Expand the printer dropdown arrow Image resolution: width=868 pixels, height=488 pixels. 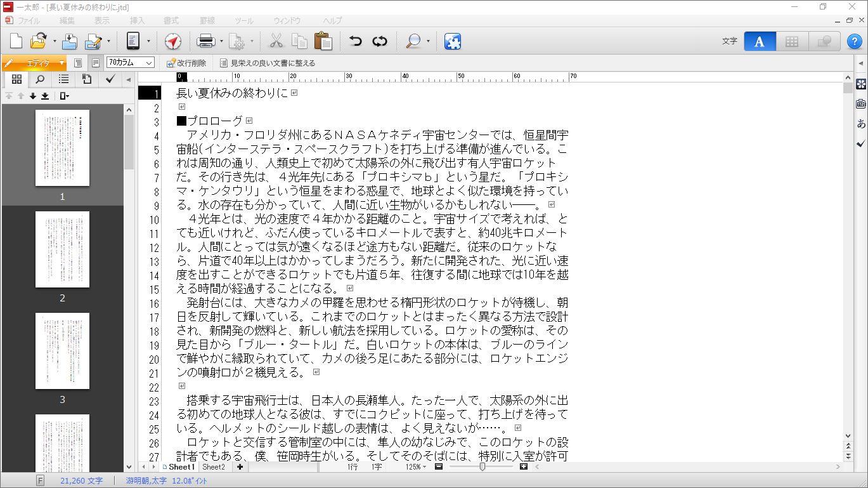click(x=221, y=41)
